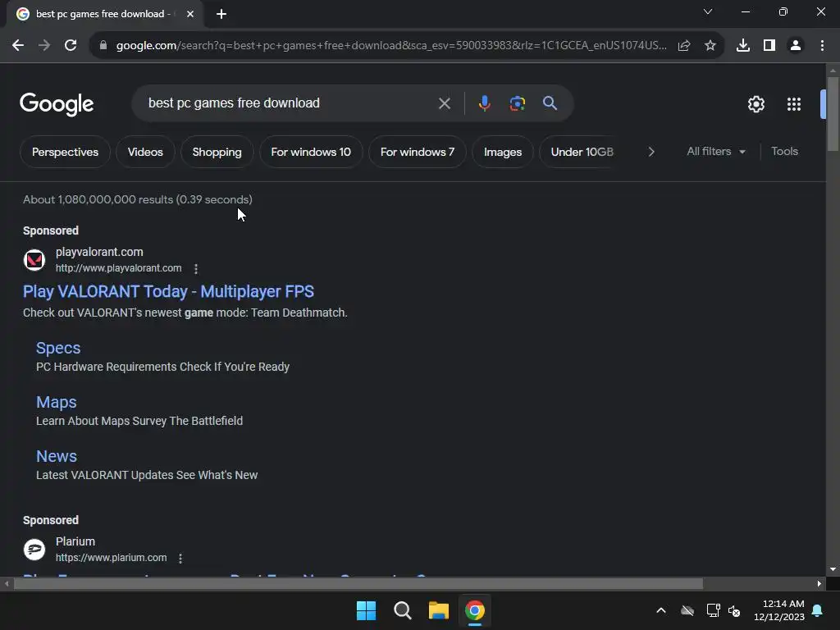Open the ad options menu for Plarium

tap(180, 558)
